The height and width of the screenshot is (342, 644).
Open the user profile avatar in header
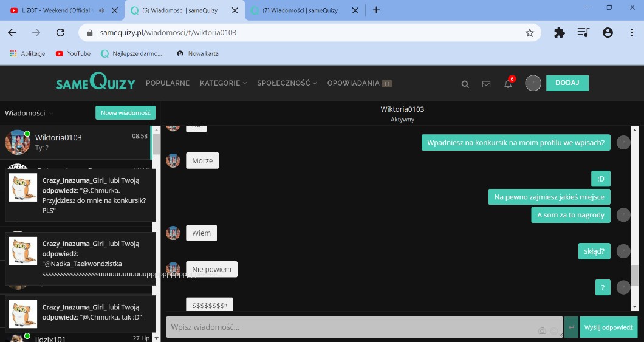click(x=533, y=83)
